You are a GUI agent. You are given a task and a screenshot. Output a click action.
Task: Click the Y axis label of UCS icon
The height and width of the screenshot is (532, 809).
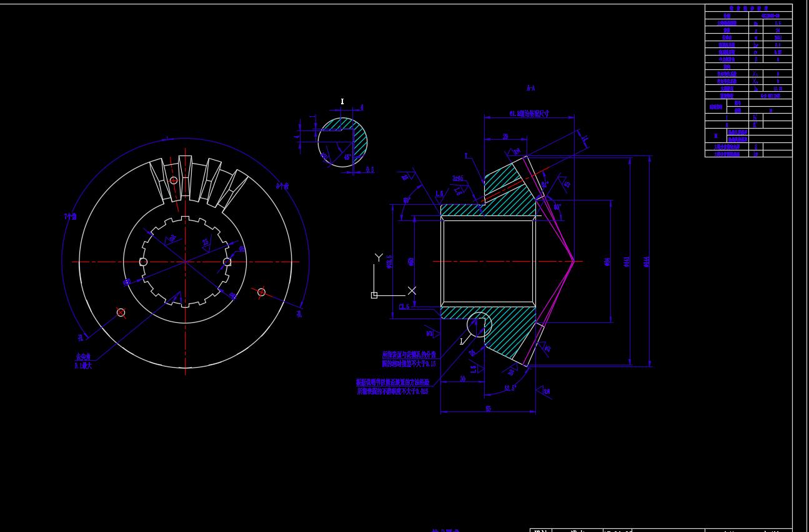pyautogui.click(x=378, y=257)
